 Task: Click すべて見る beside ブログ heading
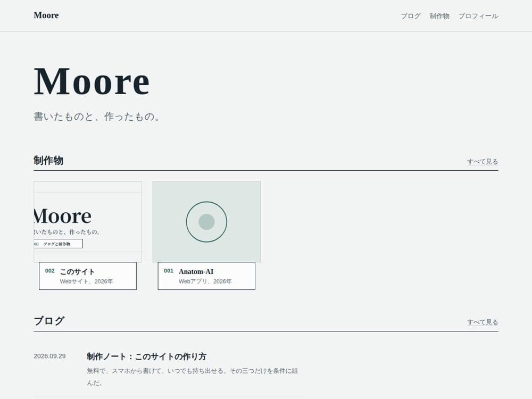click(483, 322)
